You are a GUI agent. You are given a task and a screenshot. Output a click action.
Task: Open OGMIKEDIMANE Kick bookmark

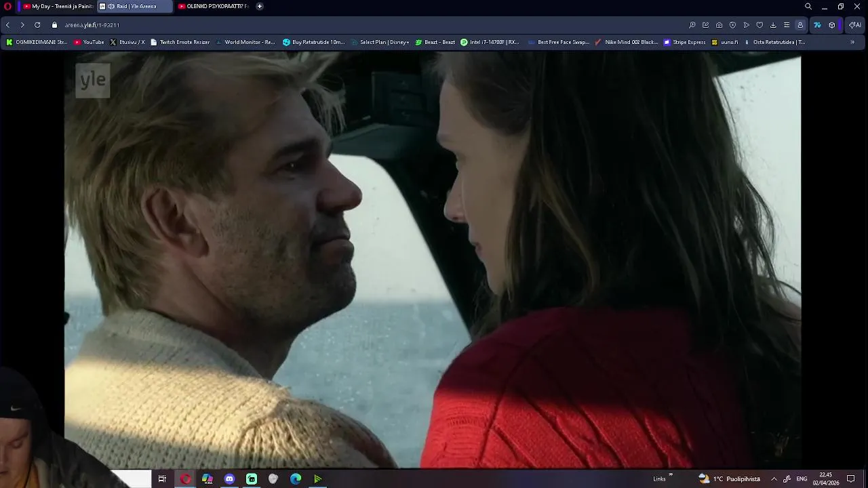tap(37, 42)
